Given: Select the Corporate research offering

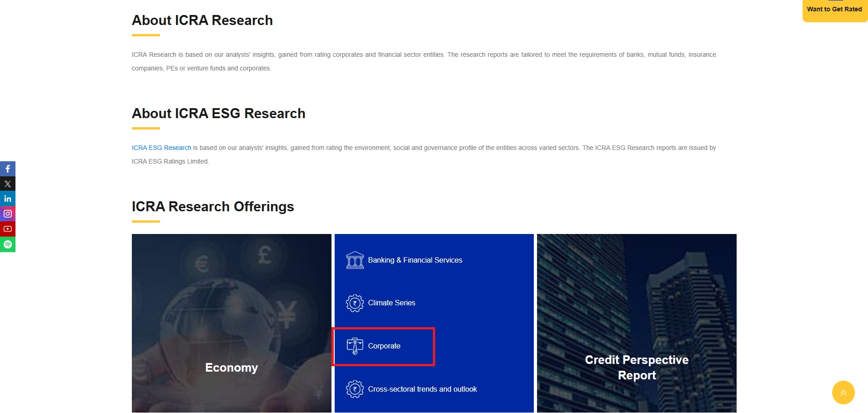Looking at the screenshot, I should [x=384, y=346].
